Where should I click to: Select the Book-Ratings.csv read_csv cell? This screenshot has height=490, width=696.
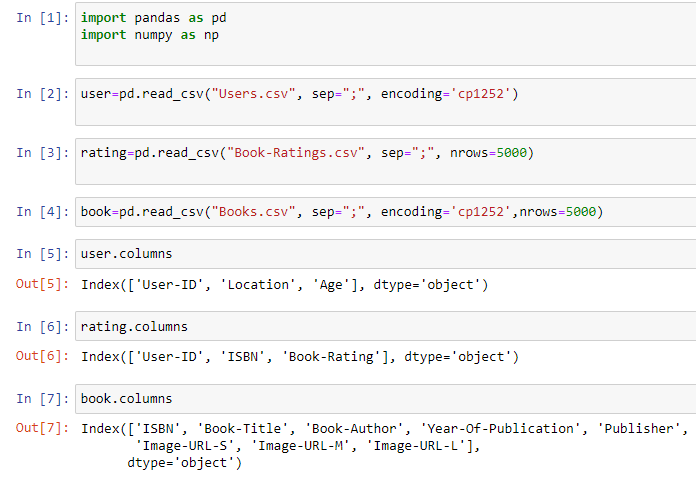pos(385,160)
